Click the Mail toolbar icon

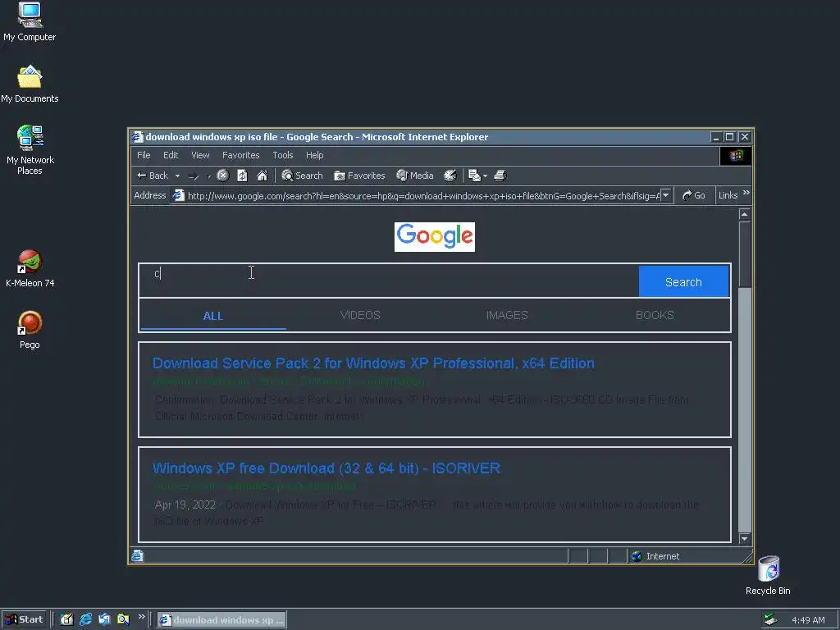pyautogui.click(x=474, y=176)
